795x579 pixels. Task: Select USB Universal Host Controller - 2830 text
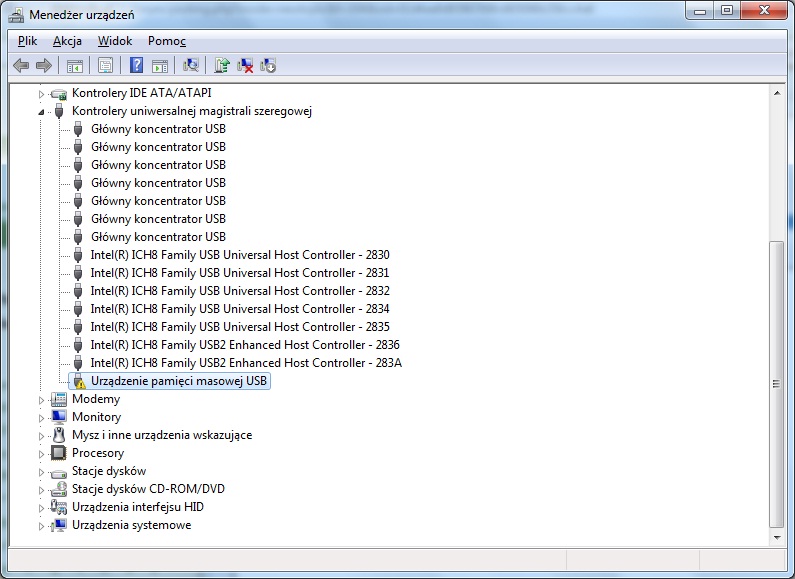pos(240,255)
